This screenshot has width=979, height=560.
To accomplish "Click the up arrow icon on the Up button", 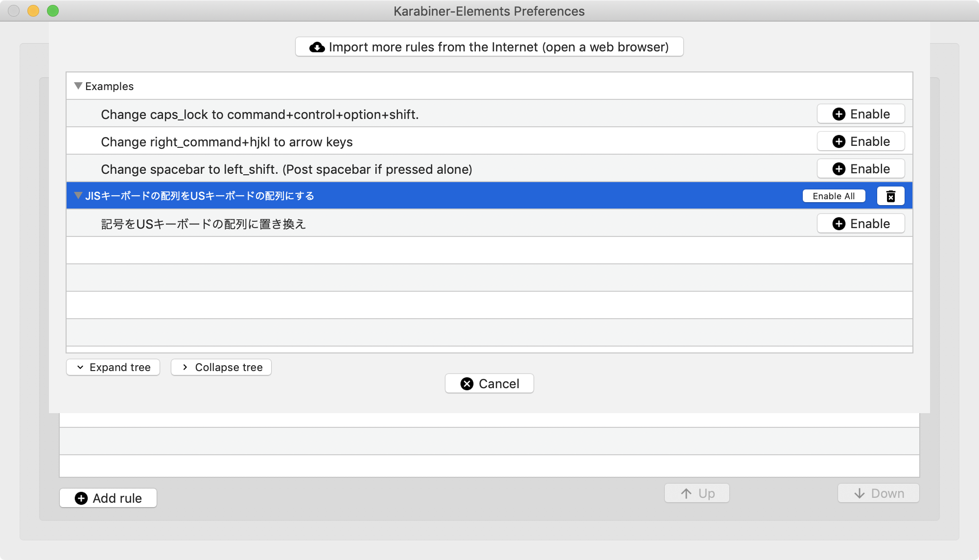I will coord(686,493).
